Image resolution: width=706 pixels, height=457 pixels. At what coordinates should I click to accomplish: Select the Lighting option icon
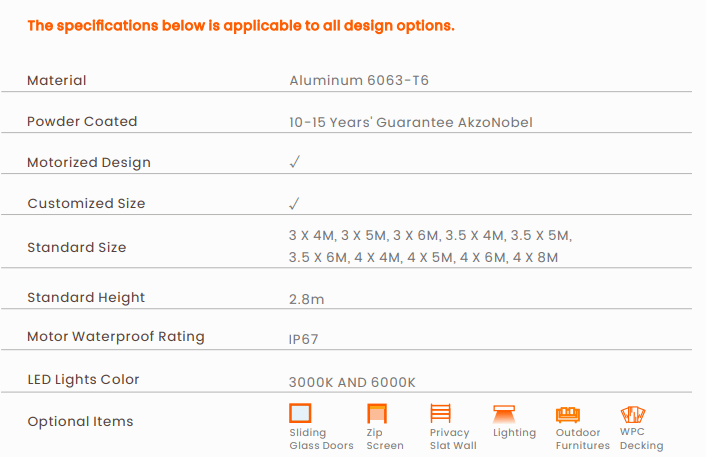[505, 413]
